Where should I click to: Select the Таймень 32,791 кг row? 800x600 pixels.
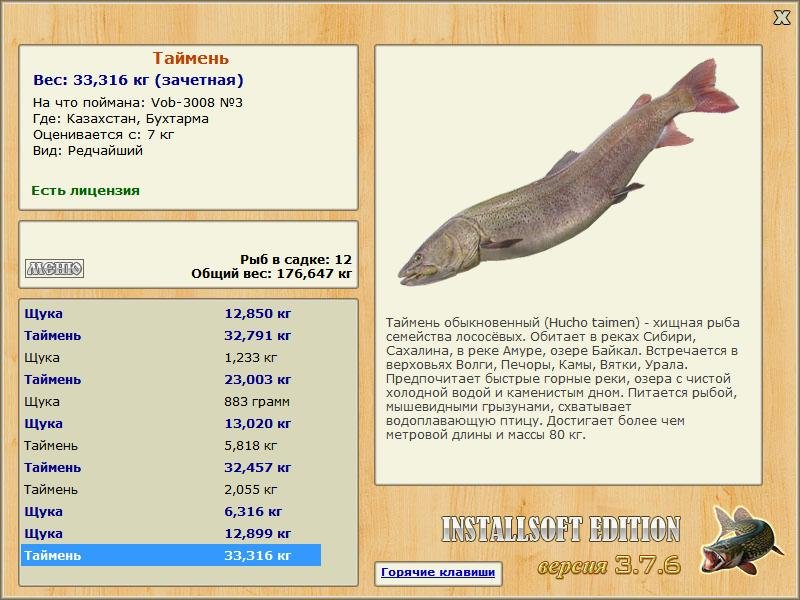coord(171,335)
